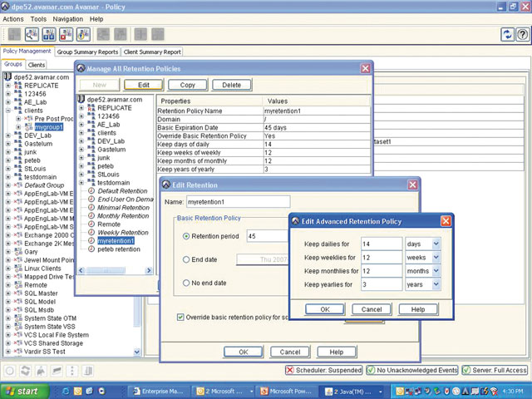Image resolution: width=532 pixels, height=399 pixels.
Task: Switch to the Clients sub-tab
Action: (x=37, y=65)
